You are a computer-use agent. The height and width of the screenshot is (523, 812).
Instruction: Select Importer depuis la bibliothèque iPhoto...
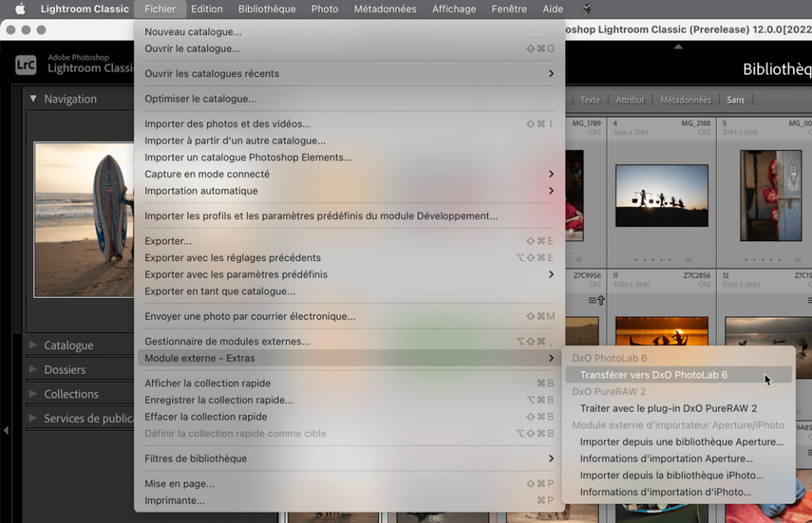point(679,475)
